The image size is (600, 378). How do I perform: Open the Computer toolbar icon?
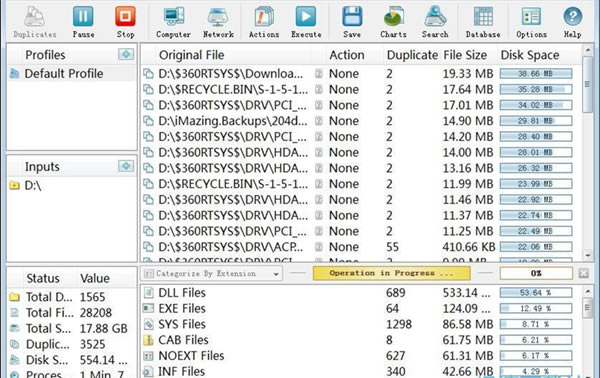click(x=173, y=22)
